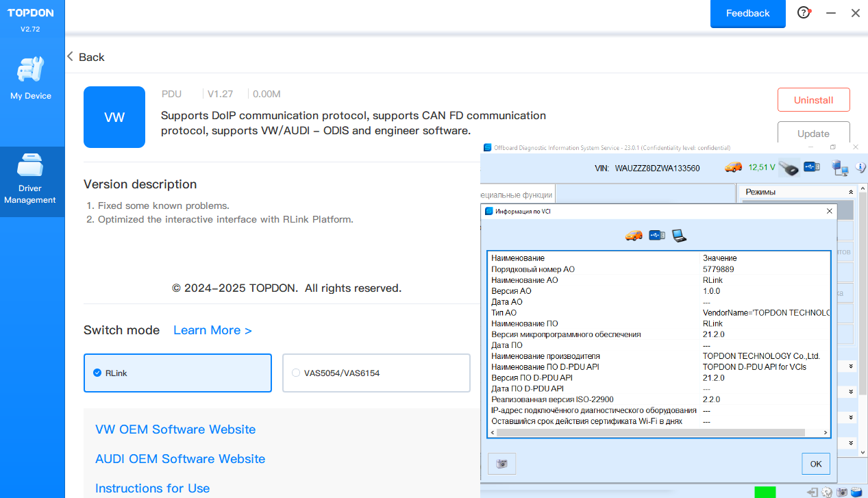Click the laptop icon in VCI info dialog
This screenshot has height=498, width=868.
point(679,236)
